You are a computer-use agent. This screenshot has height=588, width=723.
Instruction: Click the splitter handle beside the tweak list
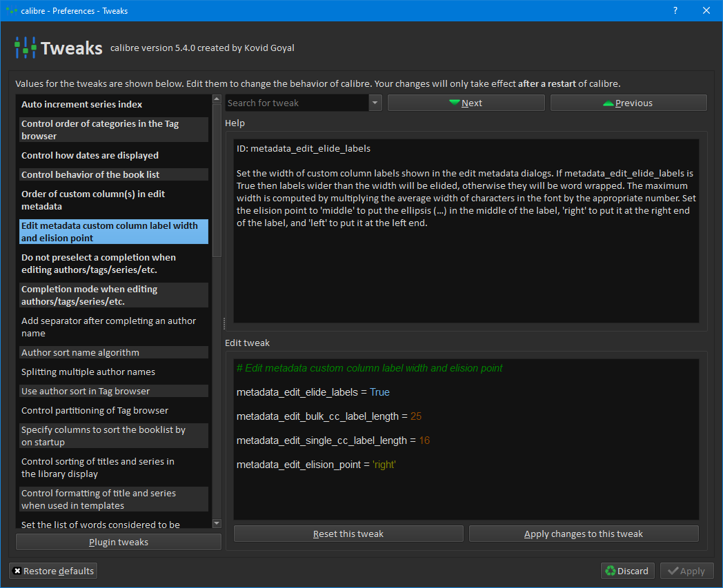pyautogui.click(x=224, y=323)
